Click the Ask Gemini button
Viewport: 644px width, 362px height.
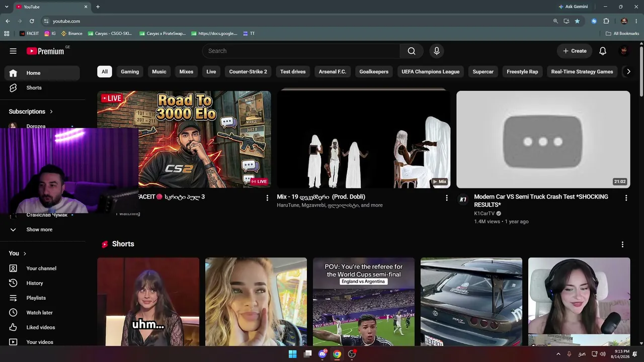pyautogui.click(x=573, y=7)
